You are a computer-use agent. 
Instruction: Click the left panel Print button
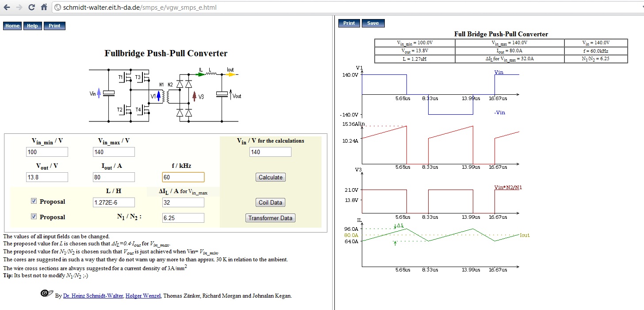(x=54, y=26)
